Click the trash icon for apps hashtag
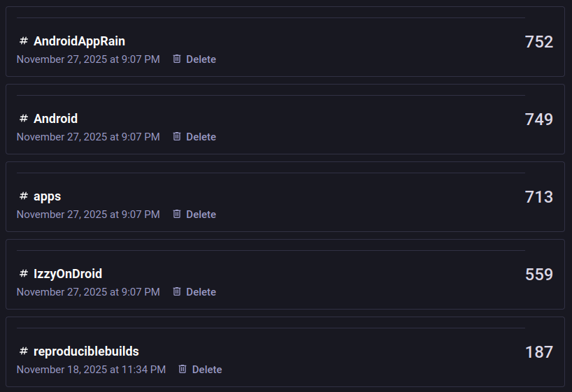The width and height of the screenshot is (572, 392). coord(177,215)
